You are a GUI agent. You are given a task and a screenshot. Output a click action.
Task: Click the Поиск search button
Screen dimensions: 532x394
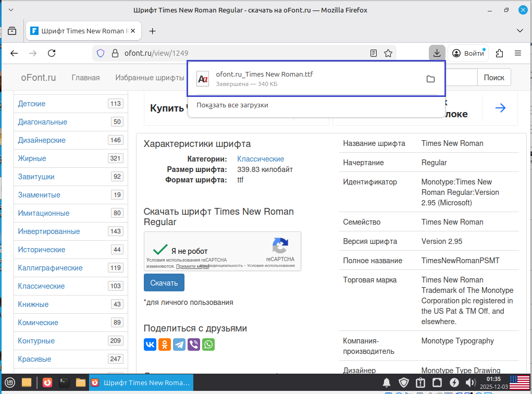pyautogui.click(x=494, y=77)
